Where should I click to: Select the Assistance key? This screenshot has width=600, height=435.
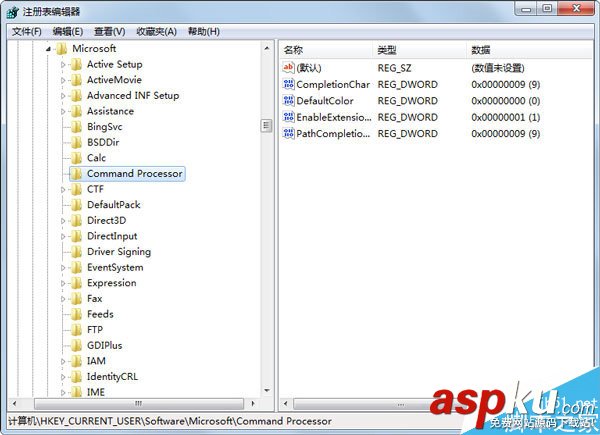pyautogui.click(x=110, y=111)
